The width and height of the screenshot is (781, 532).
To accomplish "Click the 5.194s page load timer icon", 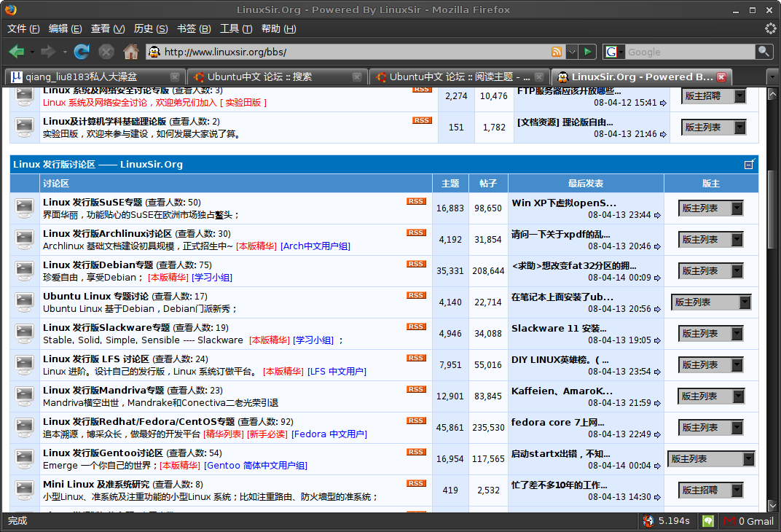I will pos(648,521).
